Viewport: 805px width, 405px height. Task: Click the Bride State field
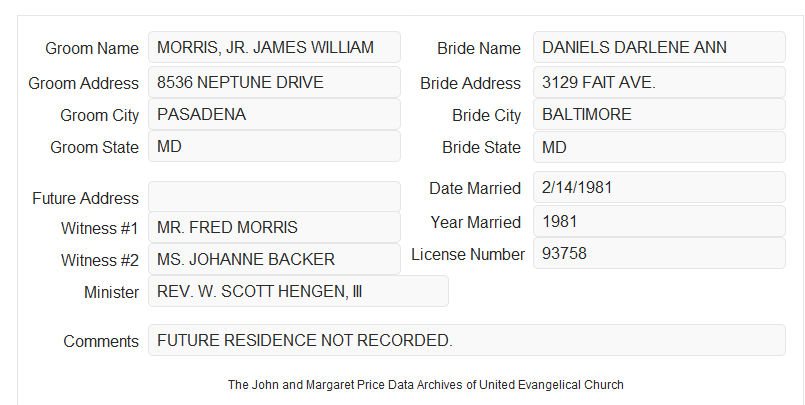coord(659,147)
